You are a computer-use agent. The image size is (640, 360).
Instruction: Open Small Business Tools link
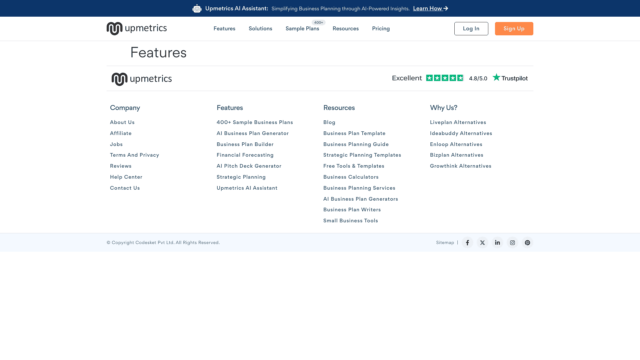351,221
